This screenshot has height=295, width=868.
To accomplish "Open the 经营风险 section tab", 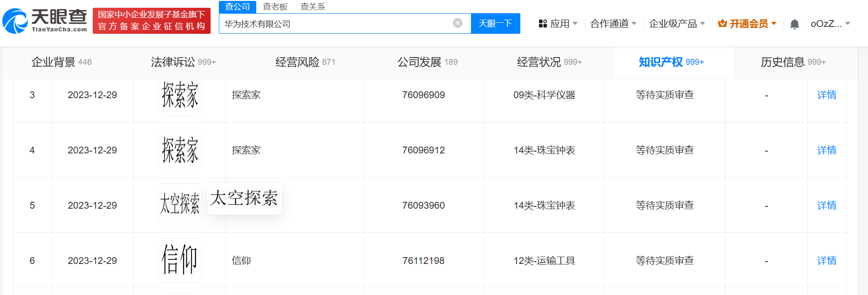I will pyautogui.click(x=305, y=62).
